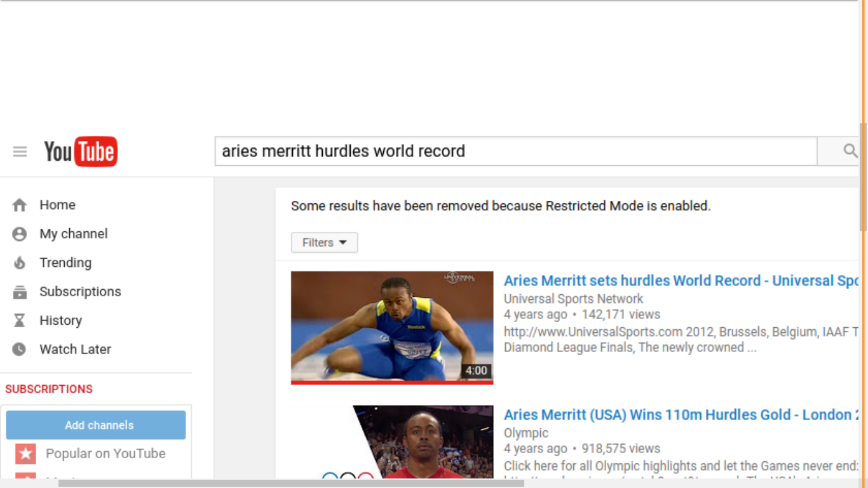868x488 pixels.
Task: Open 'Aries Merritt sets hurdles World Record' video title
Action: tap(681, 281)
